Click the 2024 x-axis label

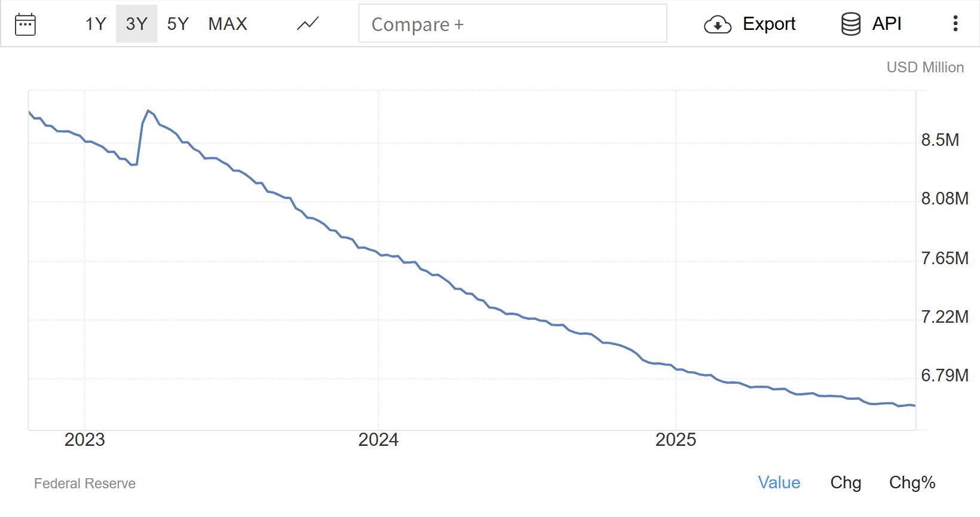(378, 440)
